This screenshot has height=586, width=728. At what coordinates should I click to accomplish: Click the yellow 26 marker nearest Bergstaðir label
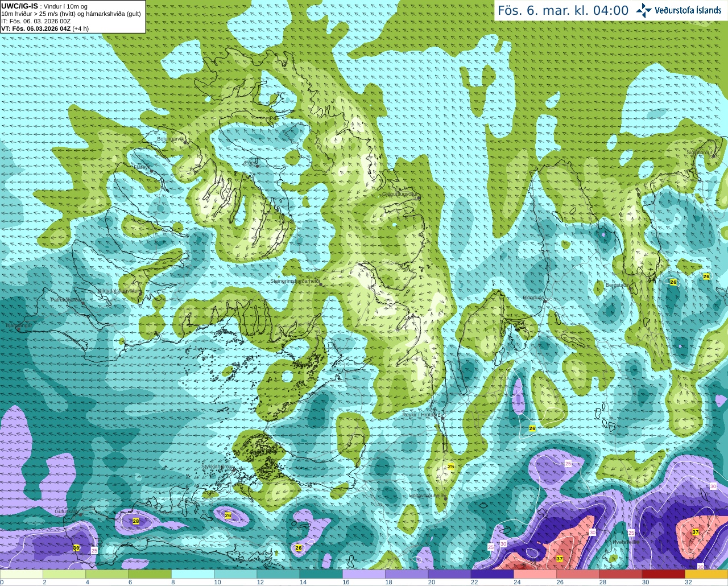point(673,282)
